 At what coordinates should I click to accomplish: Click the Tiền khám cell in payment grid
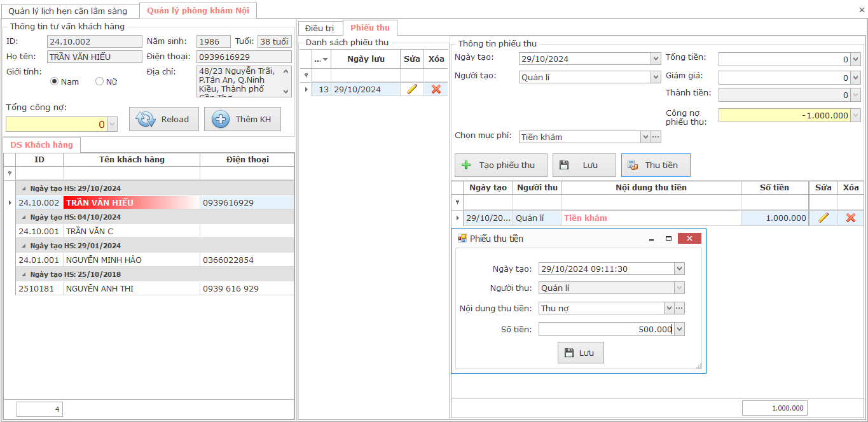point(651,218)
